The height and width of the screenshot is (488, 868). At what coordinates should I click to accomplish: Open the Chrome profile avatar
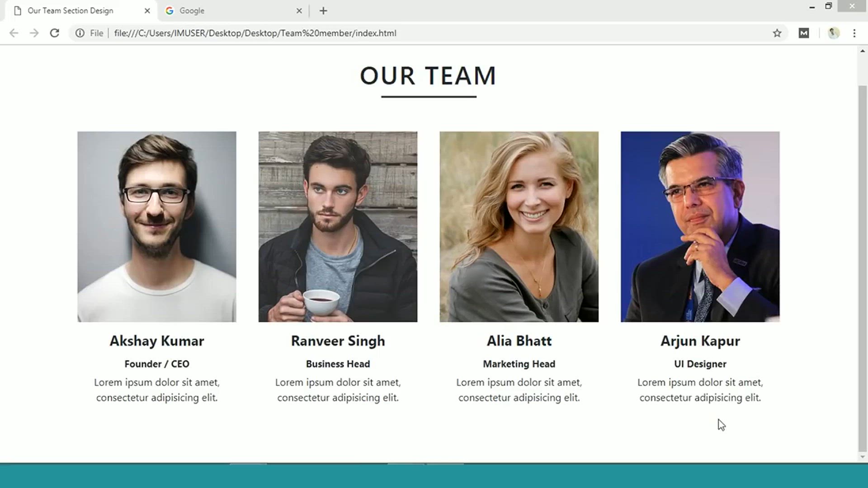(x=833, y=33)
